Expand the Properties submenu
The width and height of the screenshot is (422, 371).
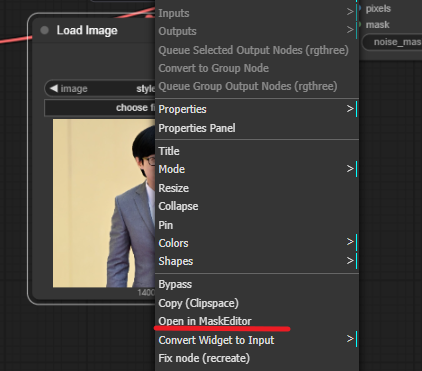[x=257, y=109]
